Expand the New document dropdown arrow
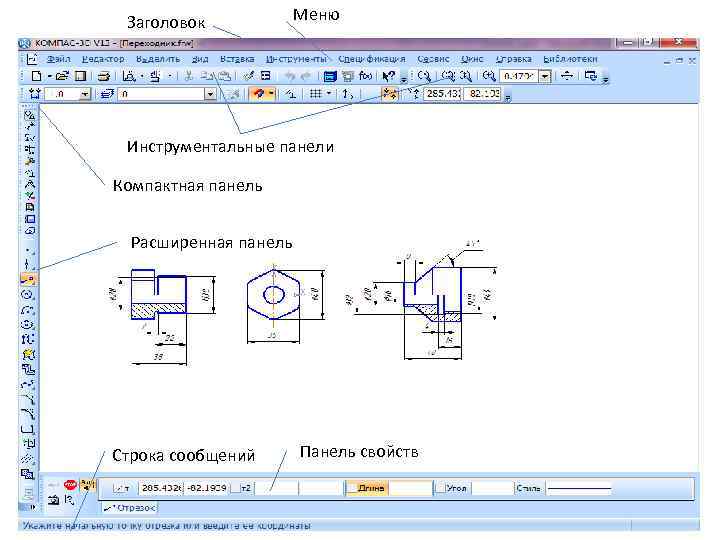 coord(49,76)
